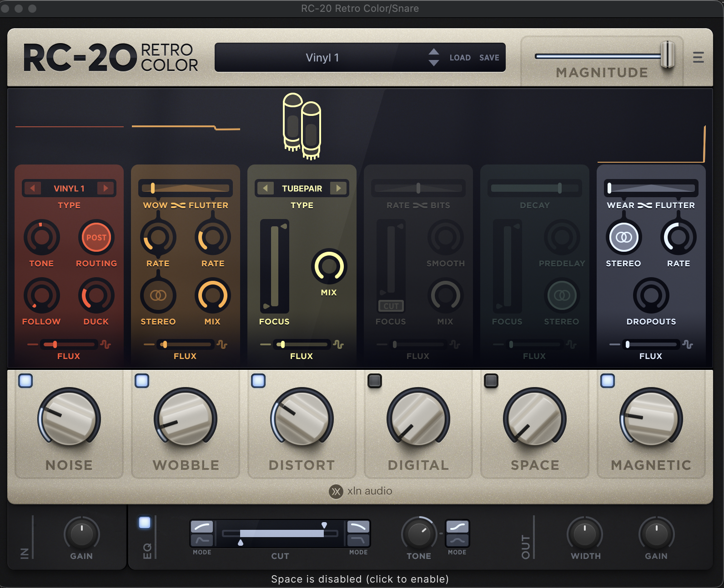Viewport: 724px width, 588px height.
Task: Click the Magnetic DROPOUTS knob
Action: [651, 296]
